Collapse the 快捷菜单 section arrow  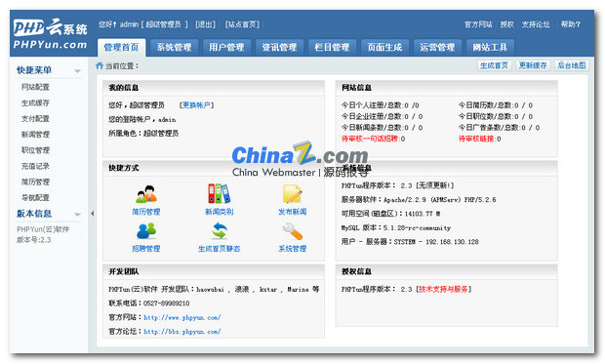[x=77, y=71]
